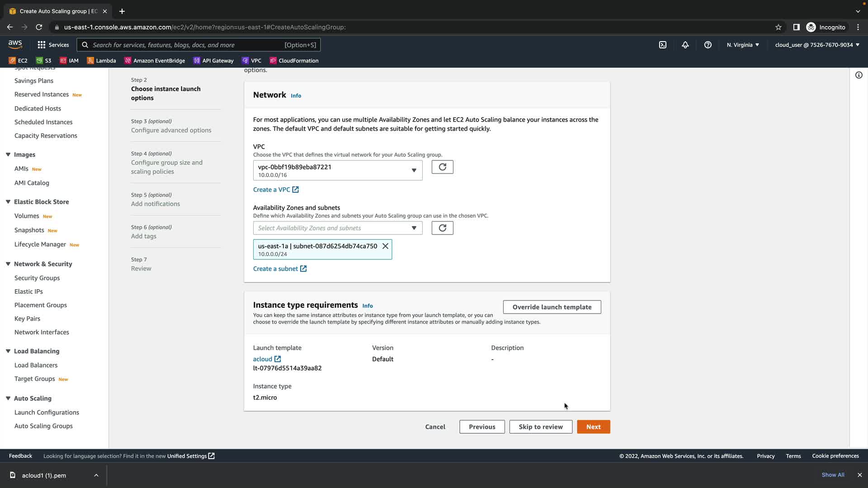Open the notifications bell icon
Viewport: 868px width, 488px height.
[685, 45]
